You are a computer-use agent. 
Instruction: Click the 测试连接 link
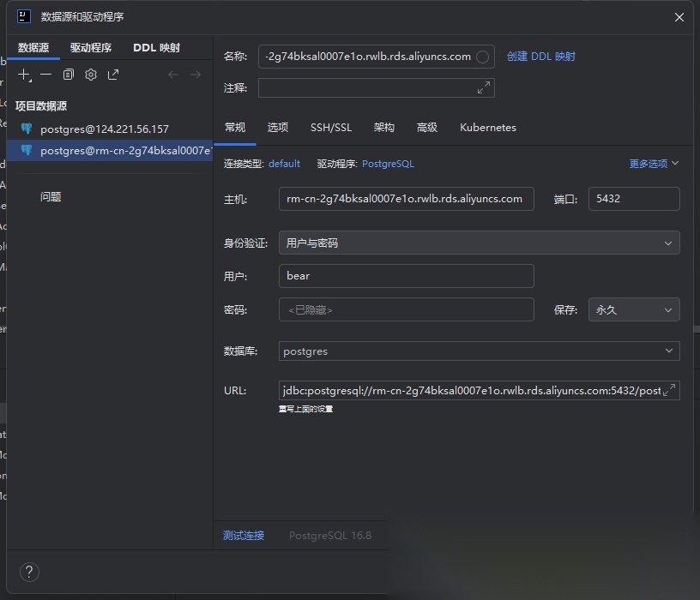tap(244, 536)
